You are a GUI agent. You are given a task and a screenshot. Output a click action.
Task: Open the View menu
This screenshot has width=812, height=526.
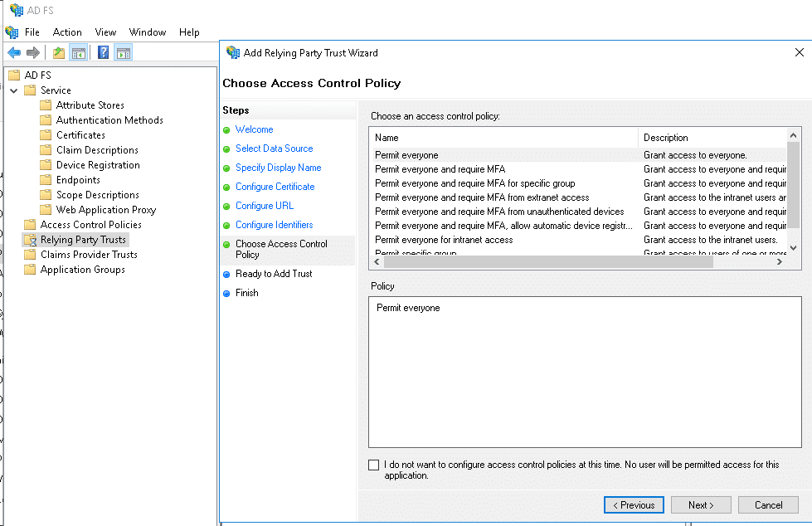pyautogui.click(x=105, y=32)
